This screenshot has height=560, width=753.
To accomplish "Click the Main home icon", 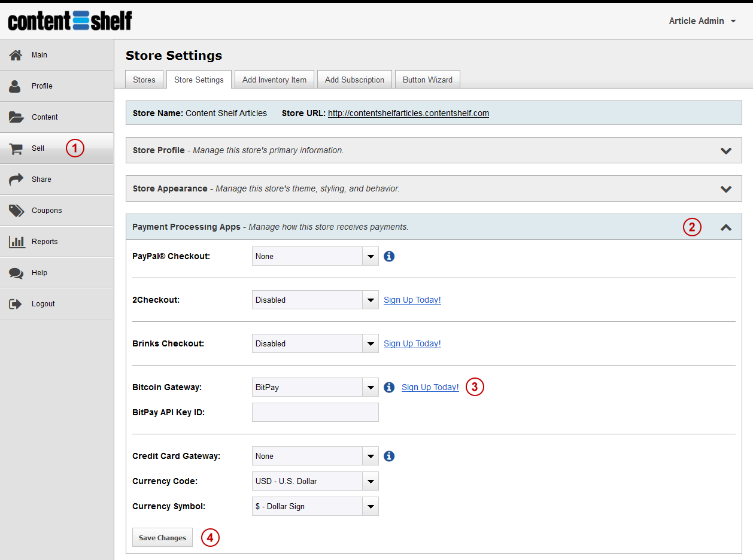I will (x=16, y=55).
